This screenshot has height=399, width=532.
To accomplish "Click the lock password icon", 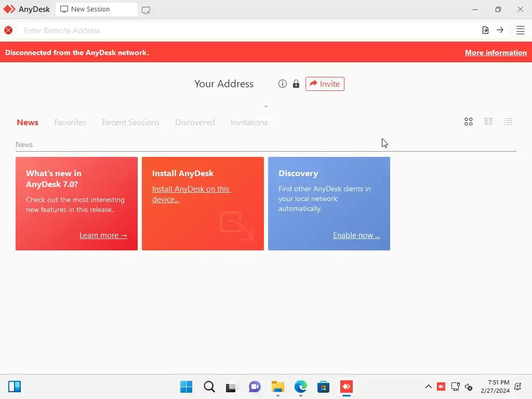I will pyautogui.click(x=296, y=84).
